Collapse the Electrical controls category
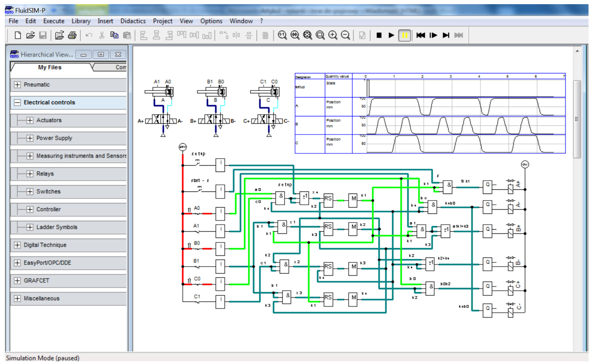This screenshot has width=593, height=364. pyautogui.click(x=17, y=103)
